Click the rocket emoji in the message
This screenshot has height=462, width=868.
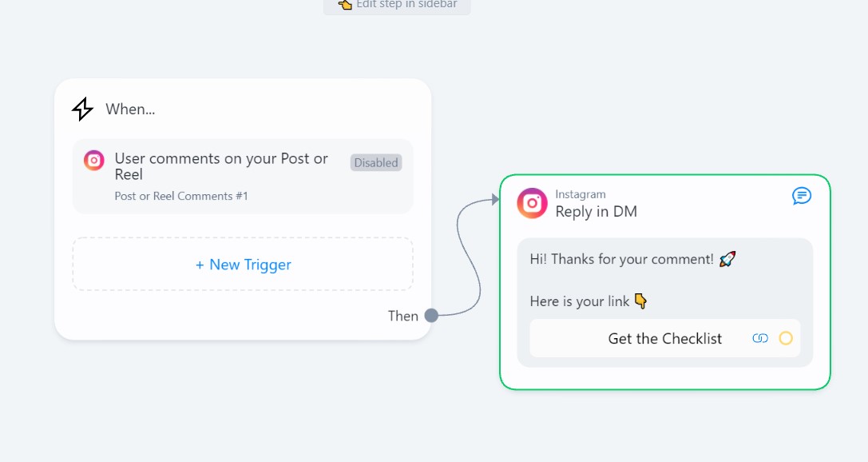[x=727, y=259]
